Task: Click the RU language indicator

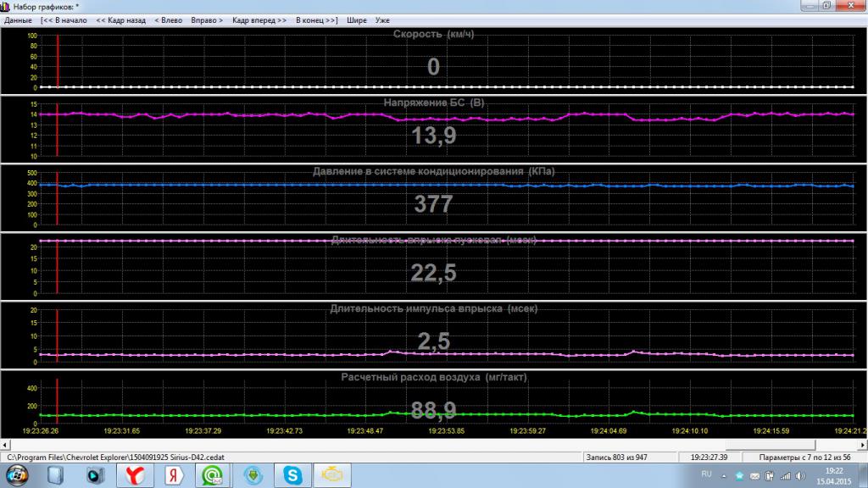Action: click(706, 474)
